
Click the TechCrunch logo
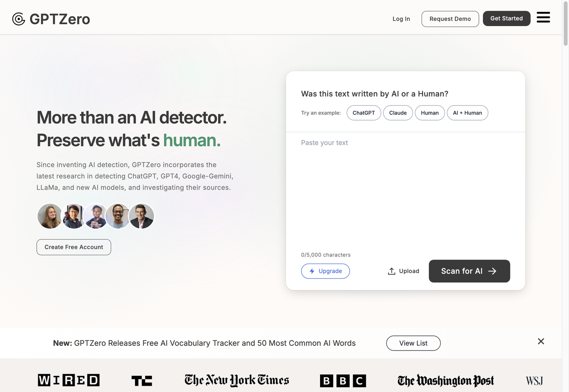pyautogui.click(x=141, y=381)
